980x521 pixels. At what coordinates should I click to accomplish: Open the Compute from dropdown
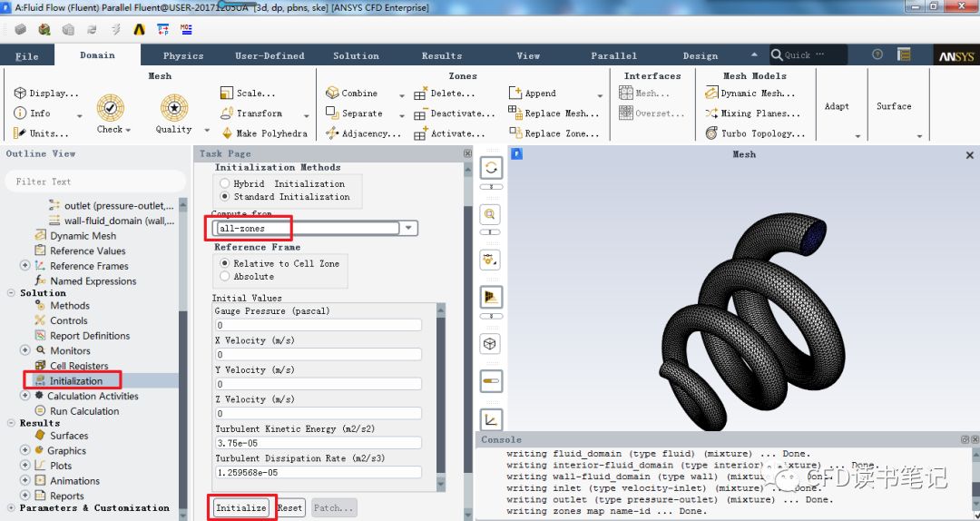pyautogui.click(x=409, y=229)
